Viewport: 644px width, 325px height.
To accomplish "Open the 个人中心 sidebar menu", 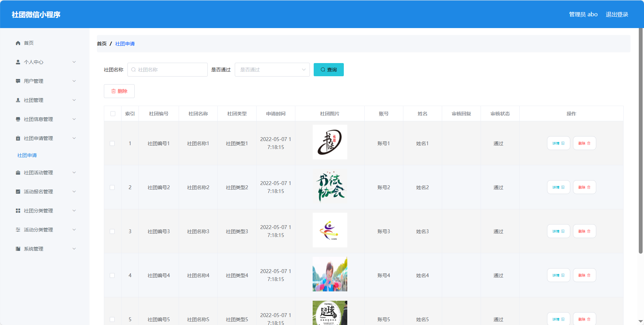I will pyautogui.click(x=45, y=62).
